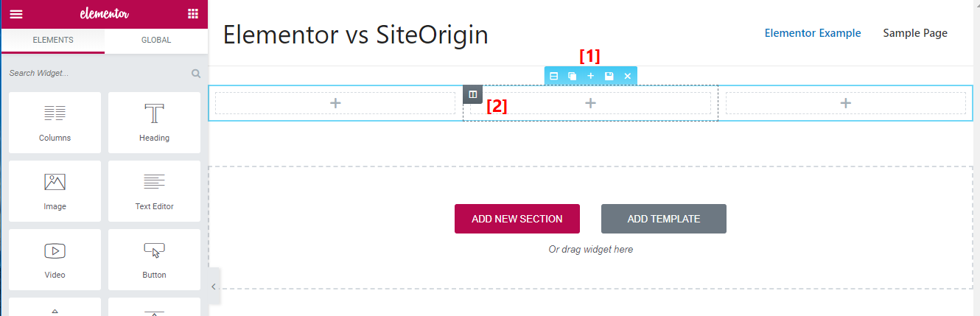Select the Heading widget
Screen dimensions: 980x316
tap(154, 122)
